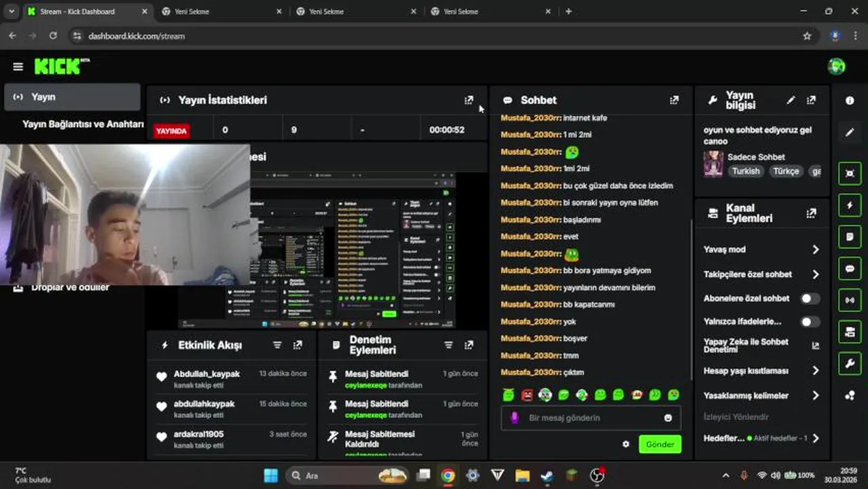
Task: Open a new browser tab with plus button
Action: pyautogui.click(x=568, y=12)
